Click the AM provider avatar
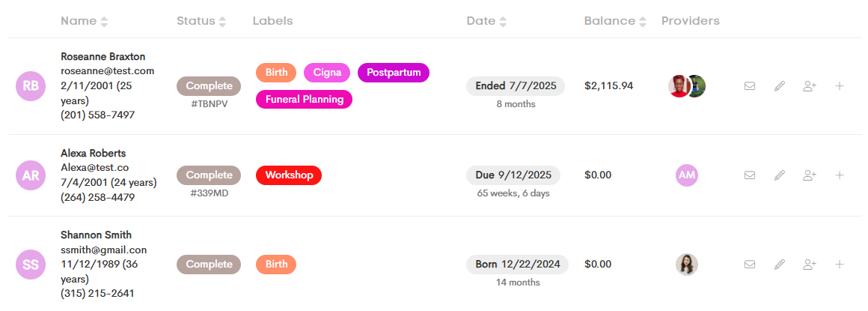This screenshot has height=311, width=868. click(687, 175)
